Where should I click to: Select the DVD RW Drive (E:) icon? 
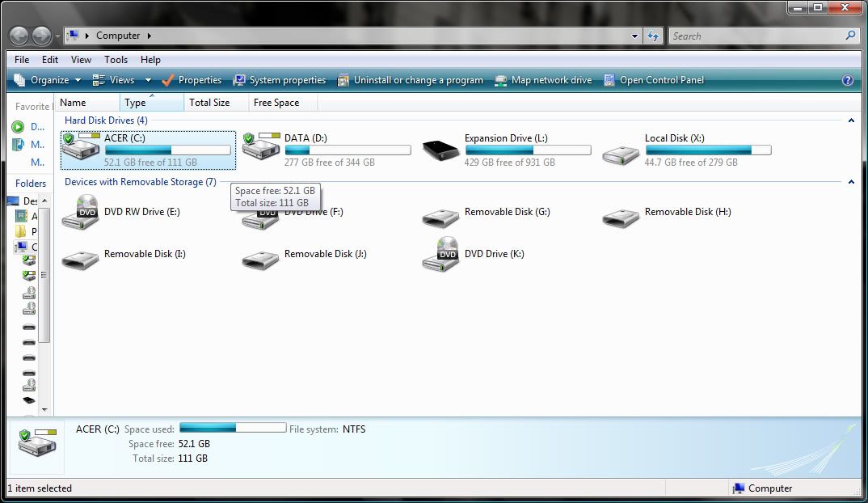pyautogui.click(x=81, y=212)
